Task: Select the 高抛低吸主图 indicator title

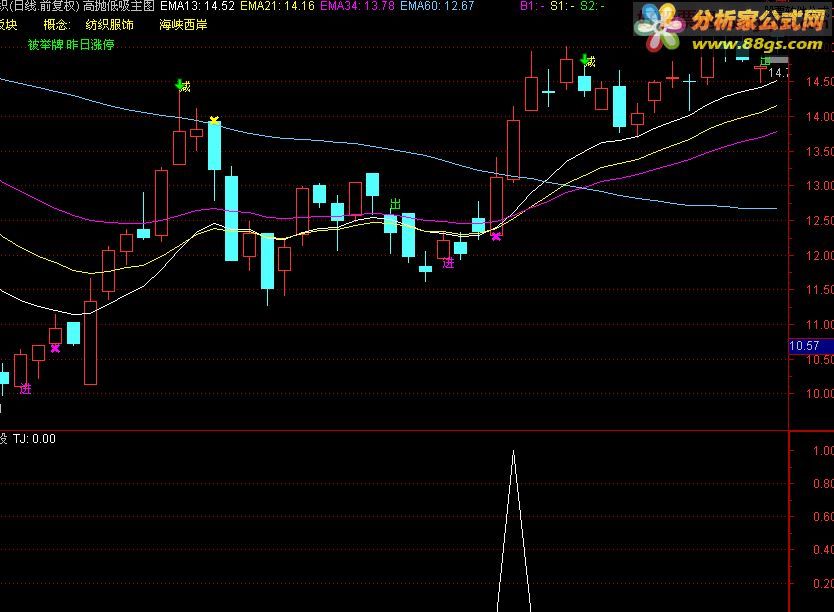Action: coord(119,6)
